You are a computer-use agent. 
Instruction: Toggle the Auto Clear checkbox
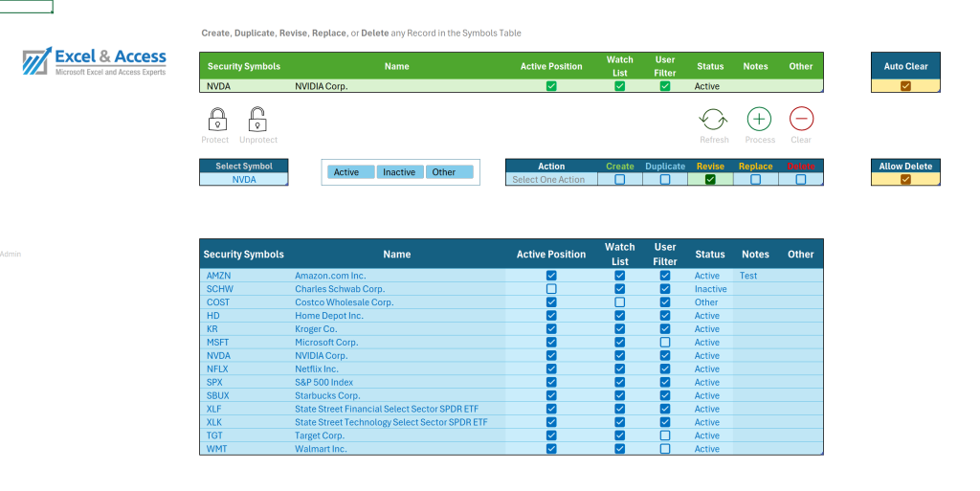pyautogui.click(x=905, y=86)
